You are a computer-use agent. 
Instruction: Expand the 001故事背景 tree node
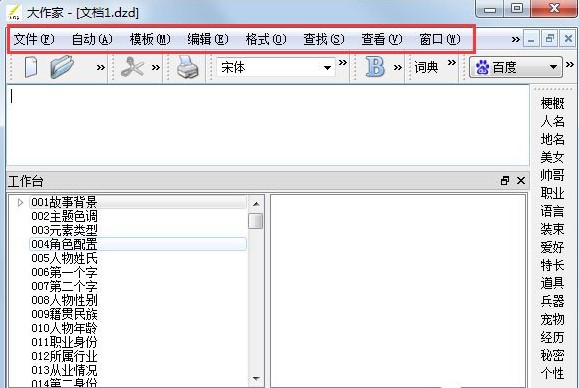point(20,202)
